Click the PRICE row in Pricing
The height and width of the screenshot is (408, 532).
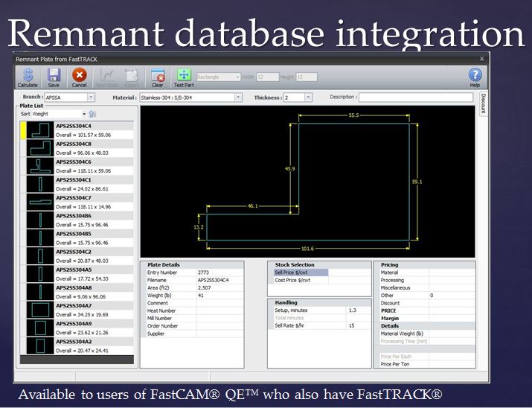427,310
